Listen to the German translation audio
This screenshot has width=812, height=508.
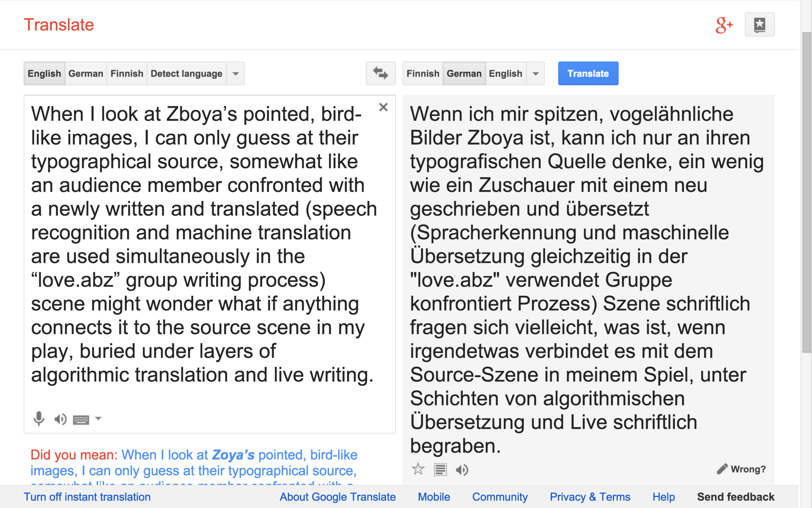(x=462, y=469)
